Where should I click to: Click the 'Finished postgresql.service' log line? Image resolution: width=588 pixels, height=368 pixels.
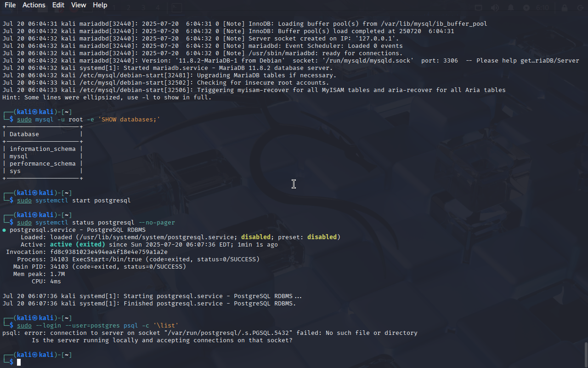point(149,304)
